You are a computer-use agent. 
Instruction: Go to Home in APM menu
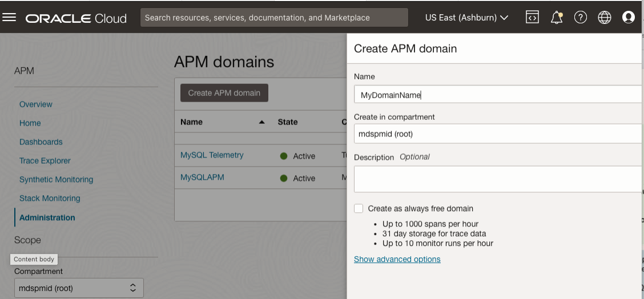tap(30, 123)
